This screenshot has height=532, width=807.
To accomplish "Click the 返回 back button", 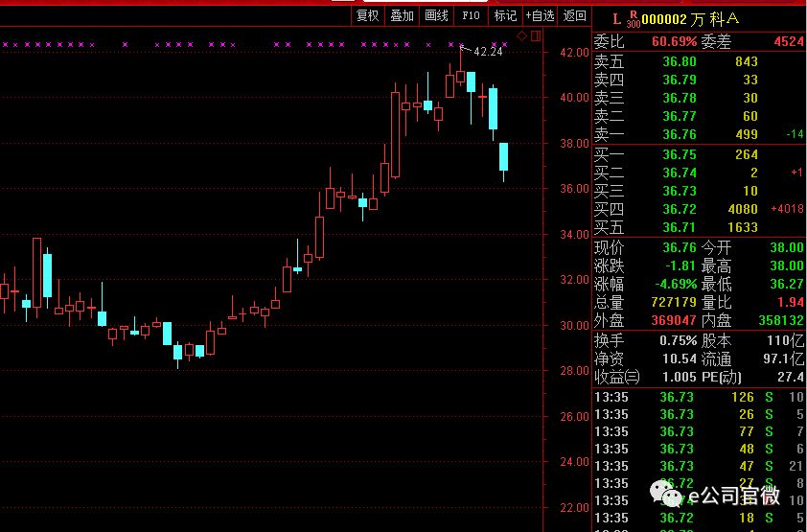I will 574,16.
